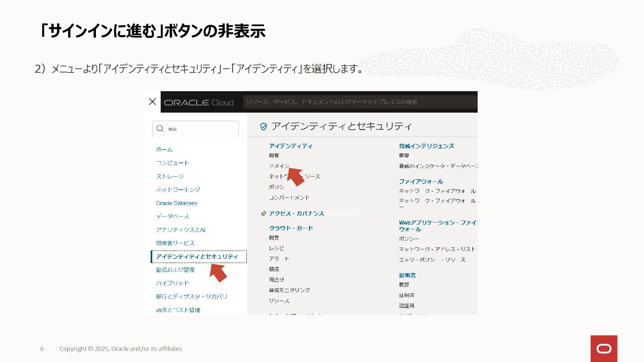The width and height of the screenshot is (644, 362).
Task: Open 概要 under アイデンティティ
Action: coord(274,156)
